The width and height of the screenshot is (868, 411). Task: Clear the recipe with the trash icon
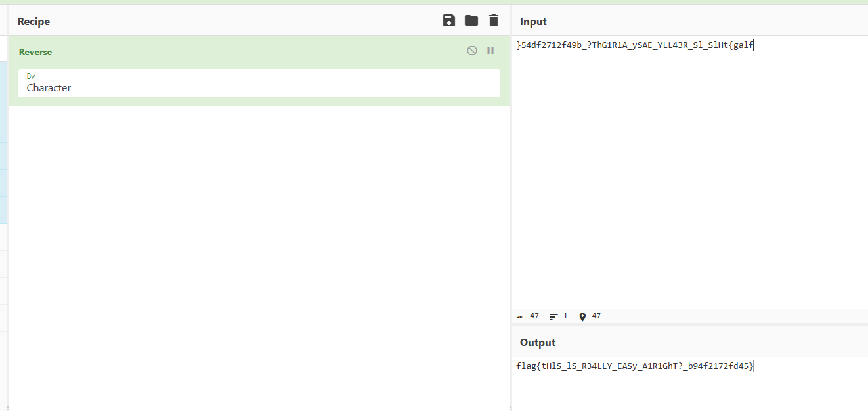[x=494, y=20]
